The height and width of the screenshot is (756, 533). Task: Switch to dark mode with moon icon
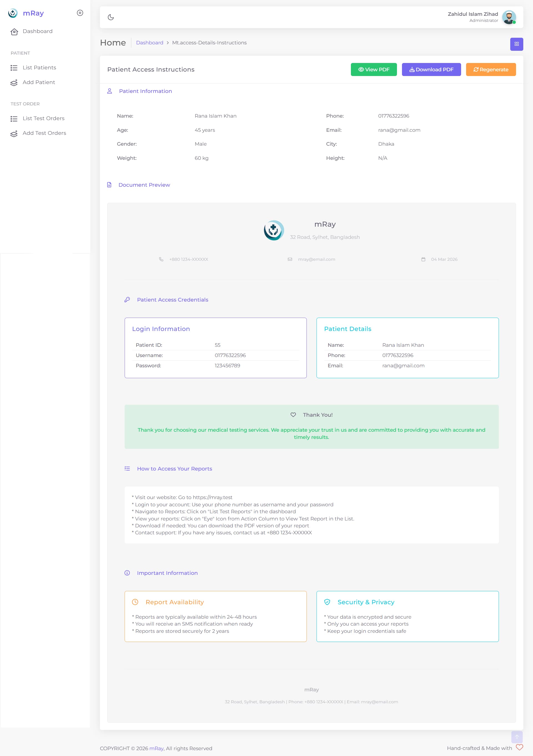pos(111,17)
